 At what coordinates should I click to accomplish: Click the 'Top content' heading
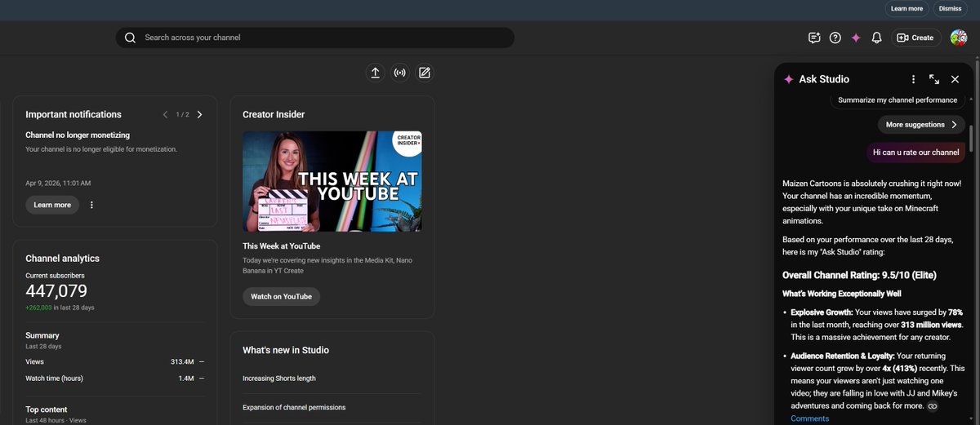(46, 410)
